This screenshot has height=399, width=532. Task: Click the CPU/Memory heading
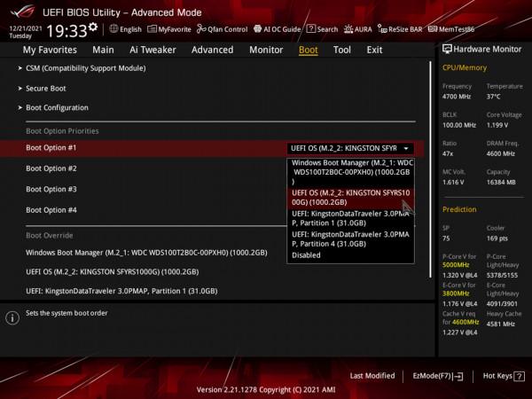[464, 67]
